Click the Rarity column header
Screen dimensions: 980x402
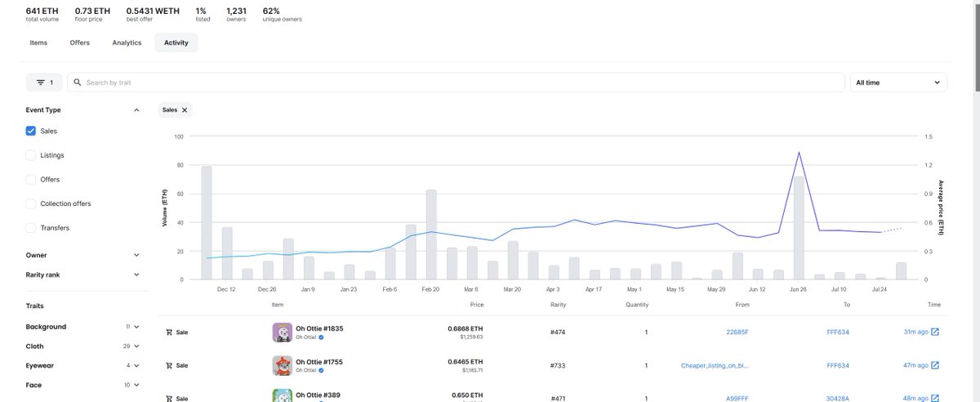point(559,305)
